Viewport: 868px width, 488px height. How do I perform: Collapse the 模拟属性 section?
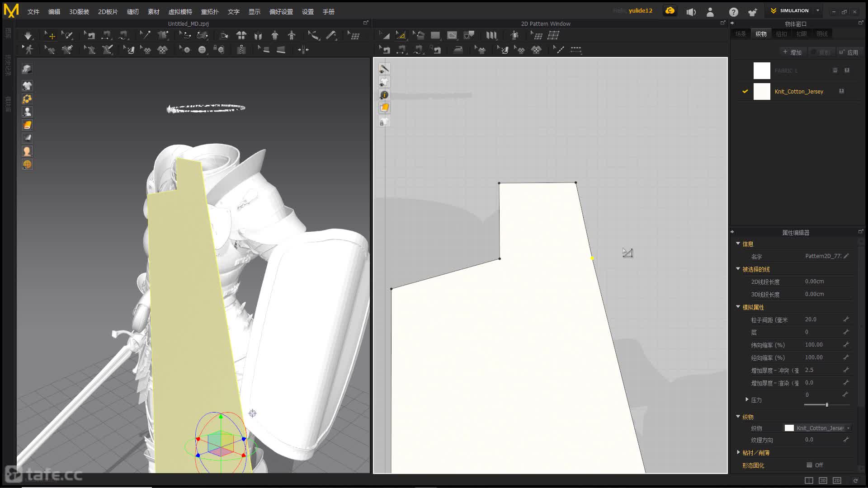(738, 307)
